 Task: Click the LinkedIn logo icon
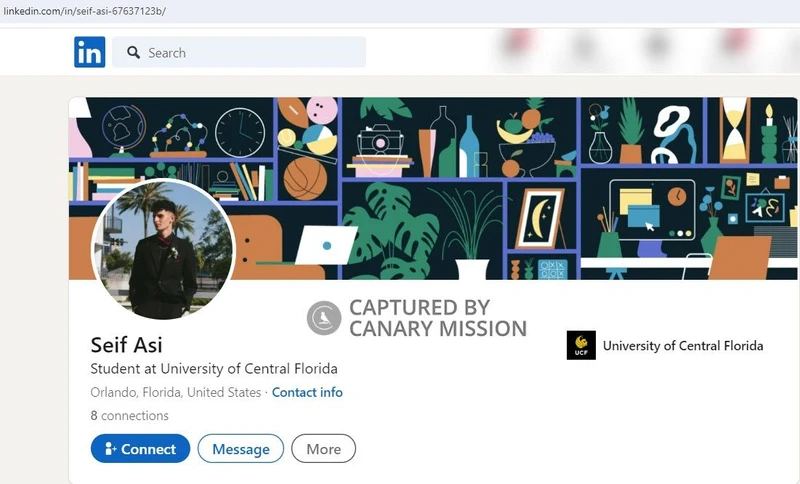(89, 52)
